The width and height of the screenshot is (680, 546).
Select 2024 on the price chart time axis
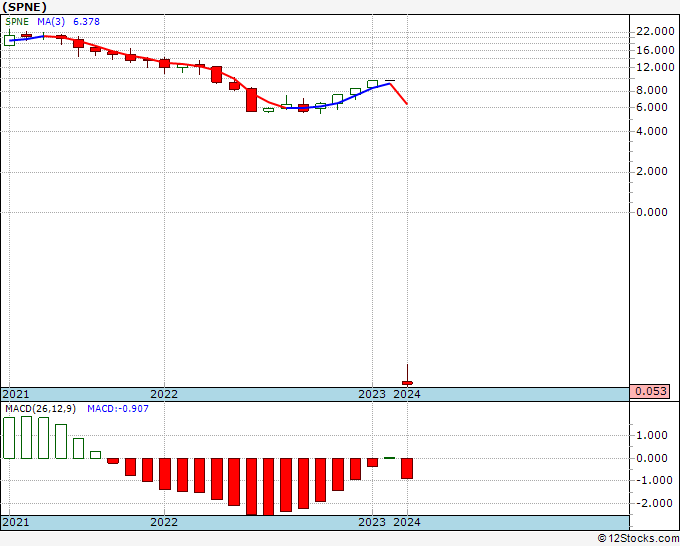pyautogui.click(x=407, y=394)
